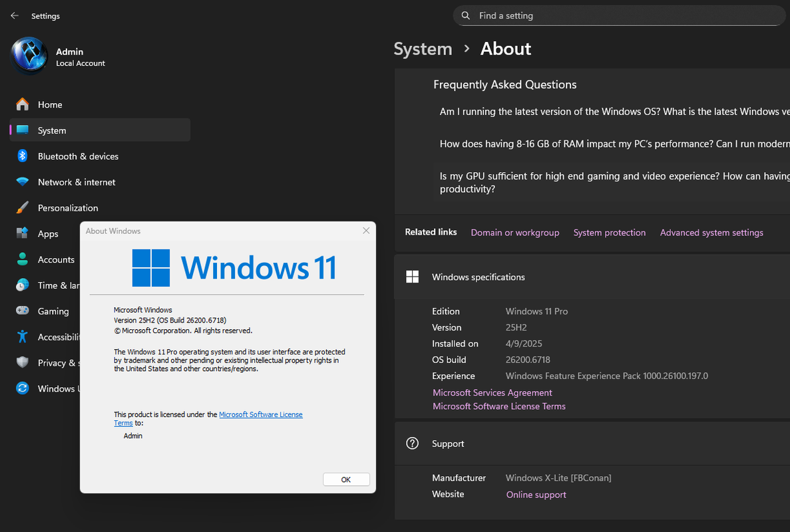The width and height of the screenshot is (790, 532).
Task: Select the Bluetooth & devices icon
Action: point(22,156)
